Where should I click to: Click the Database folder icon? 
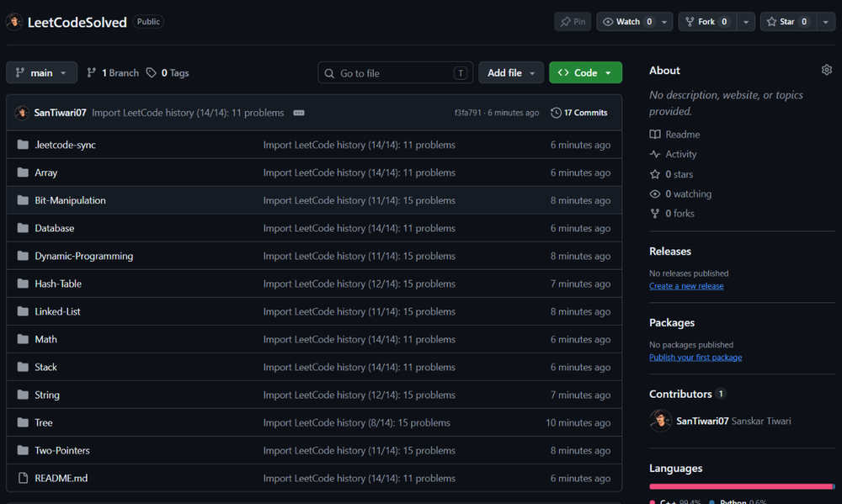23,228
